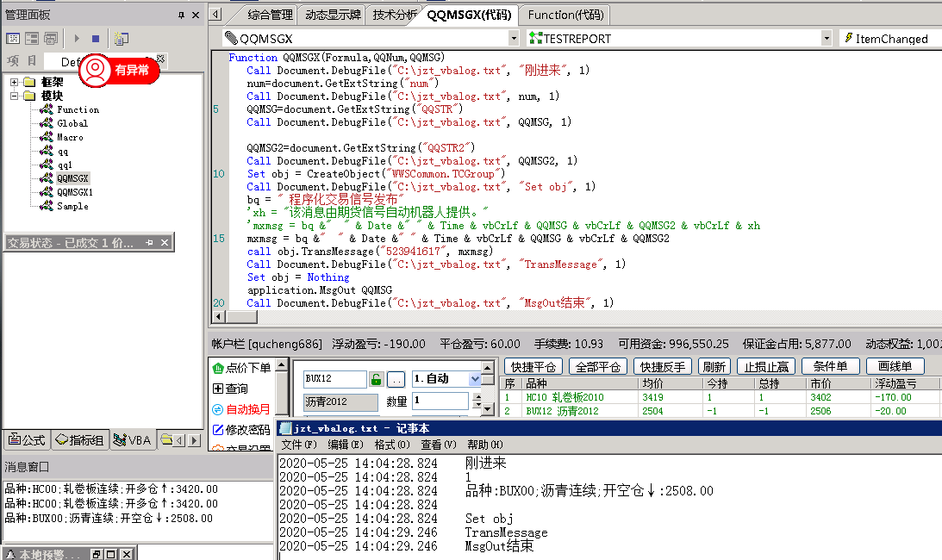Open 文件(F) menu in Notepad
The width and height of the screenshot is (942, 560).
(298, 445)
